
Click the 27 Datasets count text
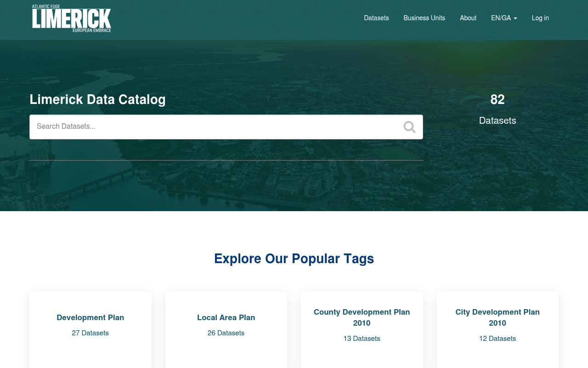click(x=90, y=333)
